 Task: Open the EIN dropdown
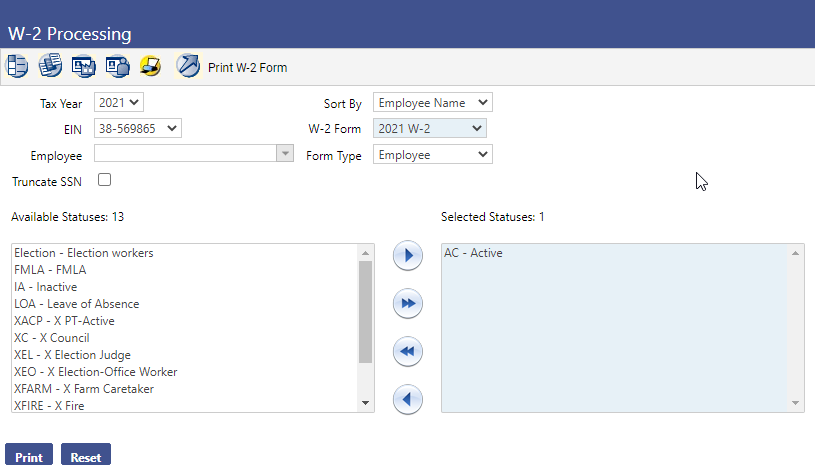pyautogui.click(x=137, y=128)
